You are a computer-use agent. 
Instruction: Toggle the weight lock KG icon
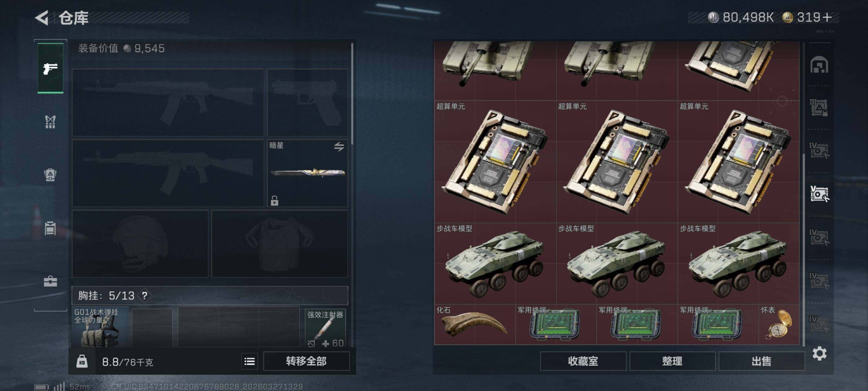pyautogui.click(x=82, y=362)
